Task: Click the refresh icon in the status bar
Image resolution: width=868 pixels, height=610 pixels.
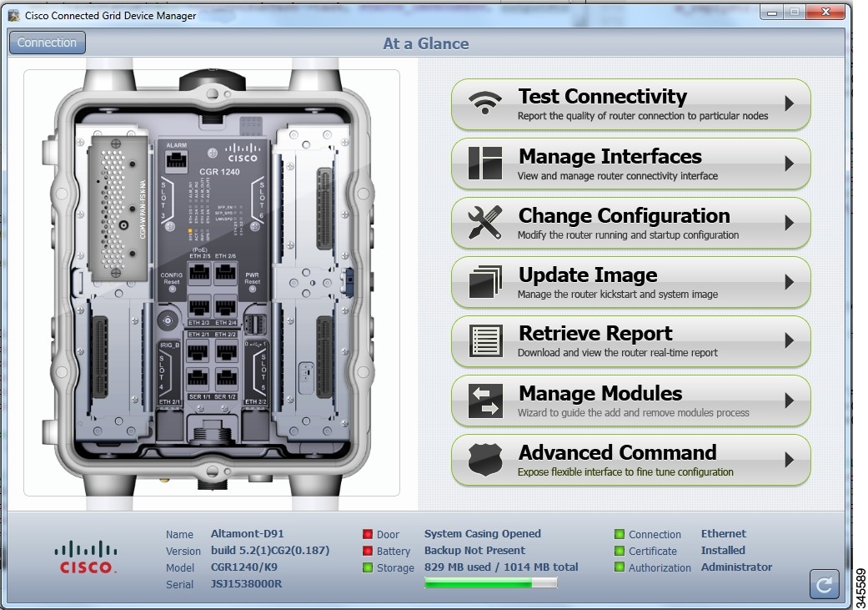Action: click(825, 584)
